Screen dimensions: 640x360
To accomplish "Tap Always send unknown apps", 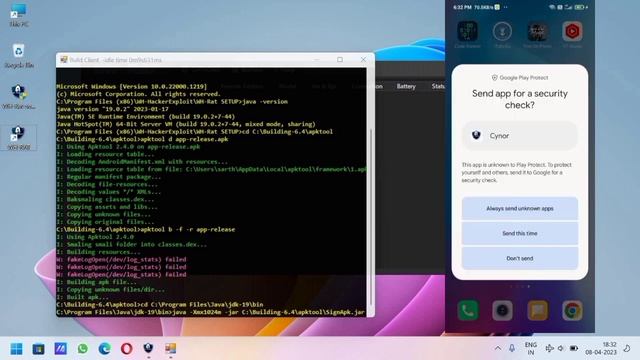I will click(520, 208).
